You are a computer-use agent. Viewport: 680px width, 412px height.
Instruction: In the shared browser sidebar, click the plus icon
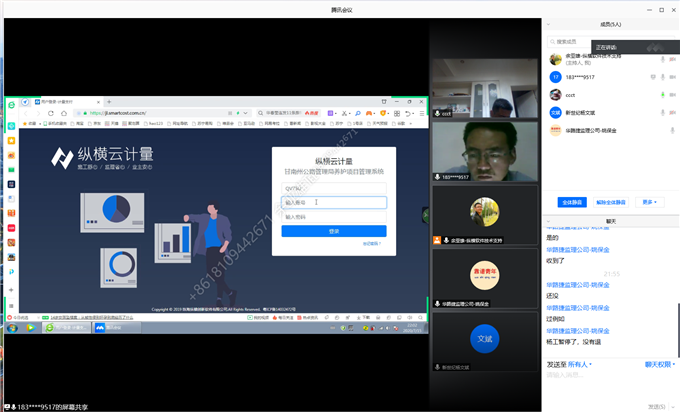(11, 290)
